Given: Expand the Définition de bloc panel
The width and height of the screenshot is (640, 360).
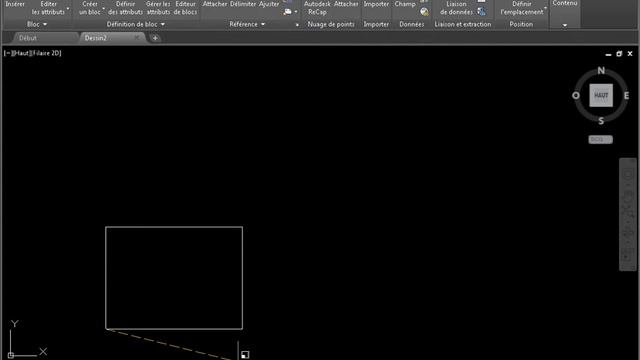Looking at the screenshot, I should tap(136, 24).
